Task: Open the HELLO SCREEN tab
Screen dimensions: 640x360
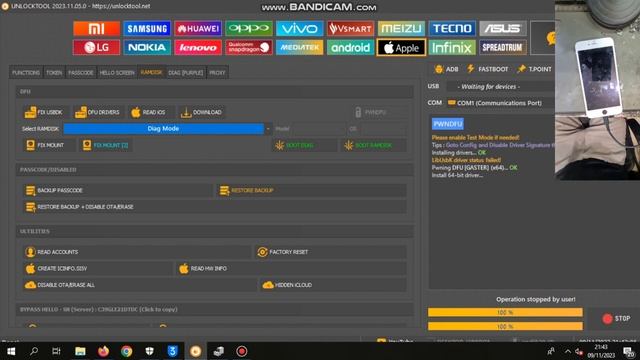Action: 117,72
